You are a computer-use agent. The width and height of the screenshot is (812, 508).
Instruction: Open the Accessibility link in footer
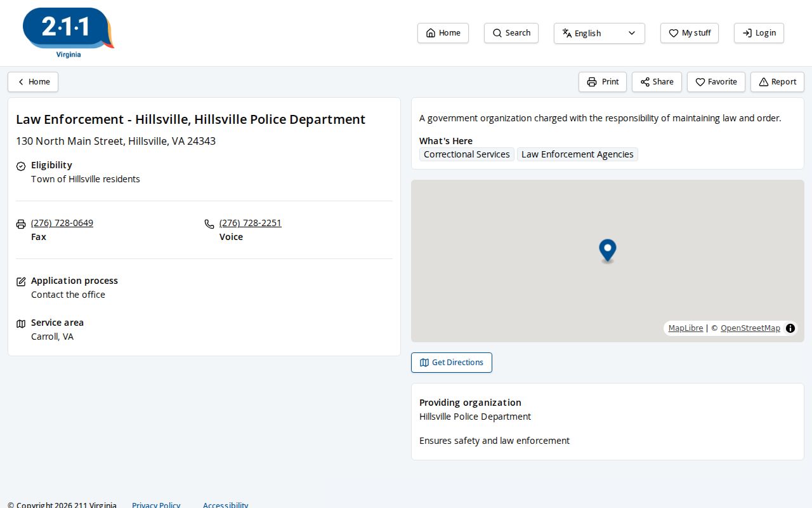point(225,505)
